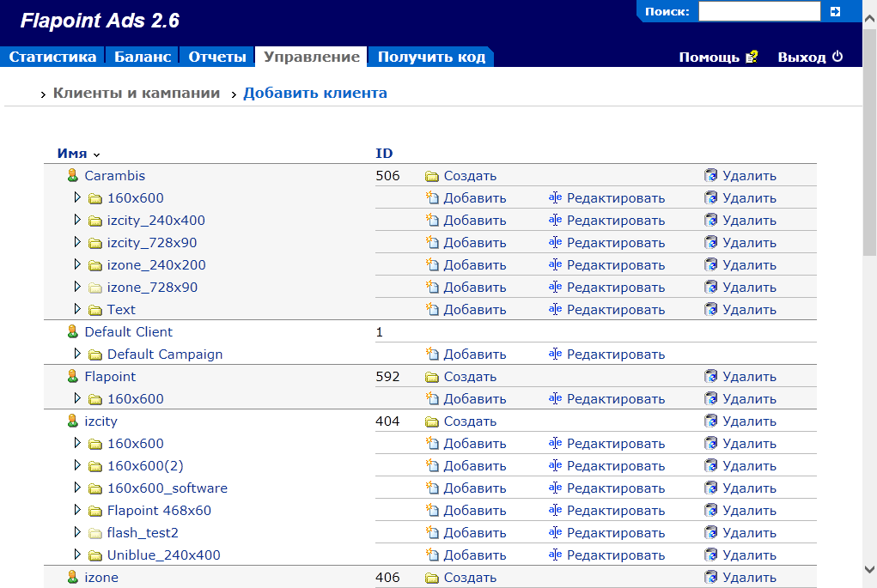Click Редактировать for izone_728x90

point(616,288)
